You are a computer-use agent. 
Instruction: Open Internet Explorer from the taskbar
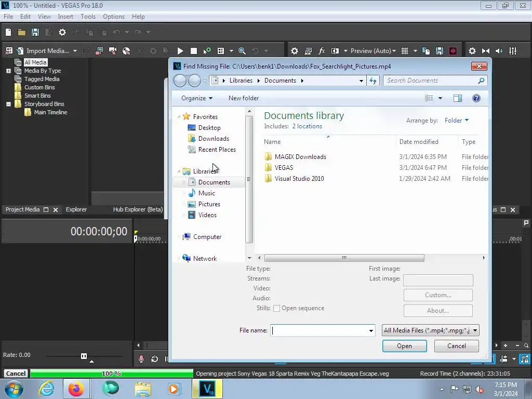tap(46, 389)
